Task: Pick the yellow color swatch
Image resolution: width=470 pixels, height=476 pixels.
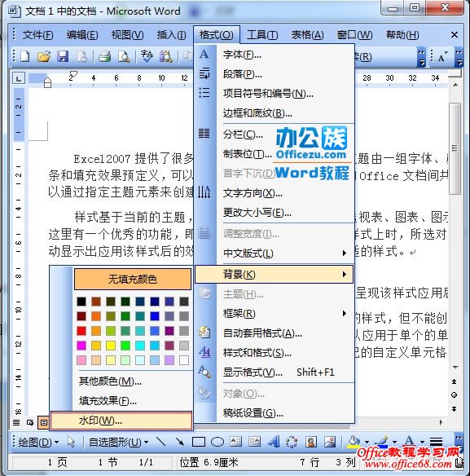Action: coord(111,346)
